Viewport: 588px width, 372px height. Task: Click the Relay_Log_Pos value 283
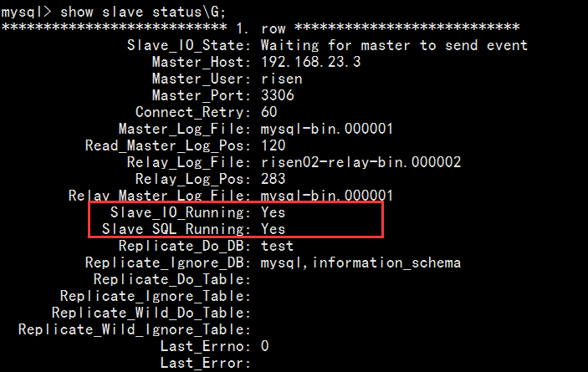[x=273, y=179]
